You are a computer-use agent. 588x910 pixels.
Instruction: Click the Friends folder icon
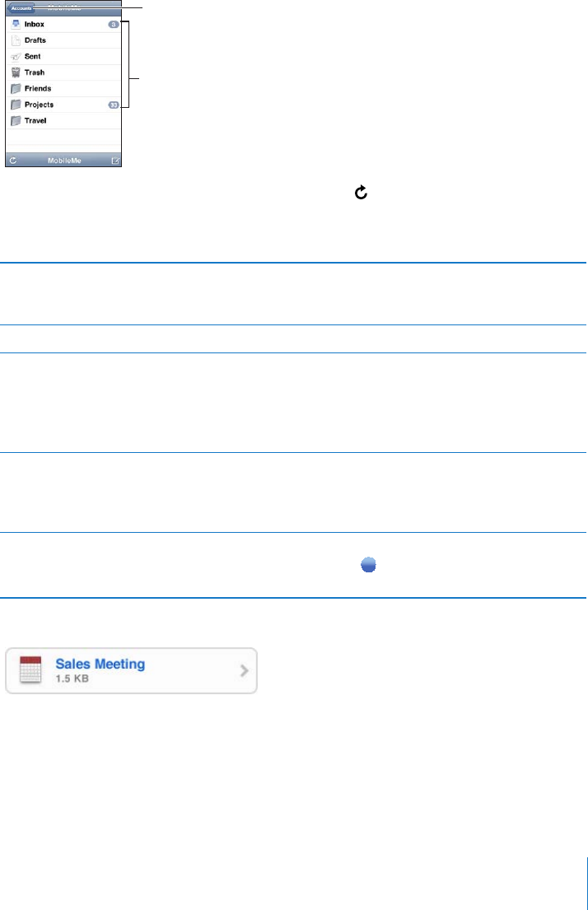click(x=16, y=89)
